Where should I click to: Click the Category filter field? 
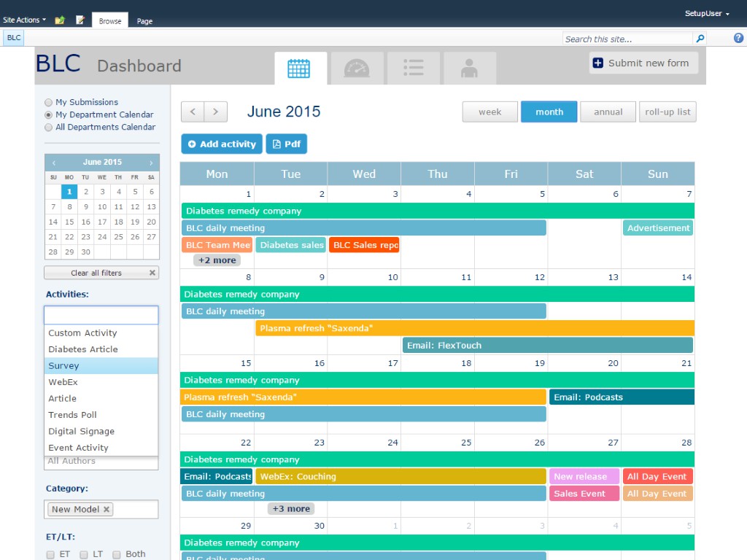click(x=101, y=509)
